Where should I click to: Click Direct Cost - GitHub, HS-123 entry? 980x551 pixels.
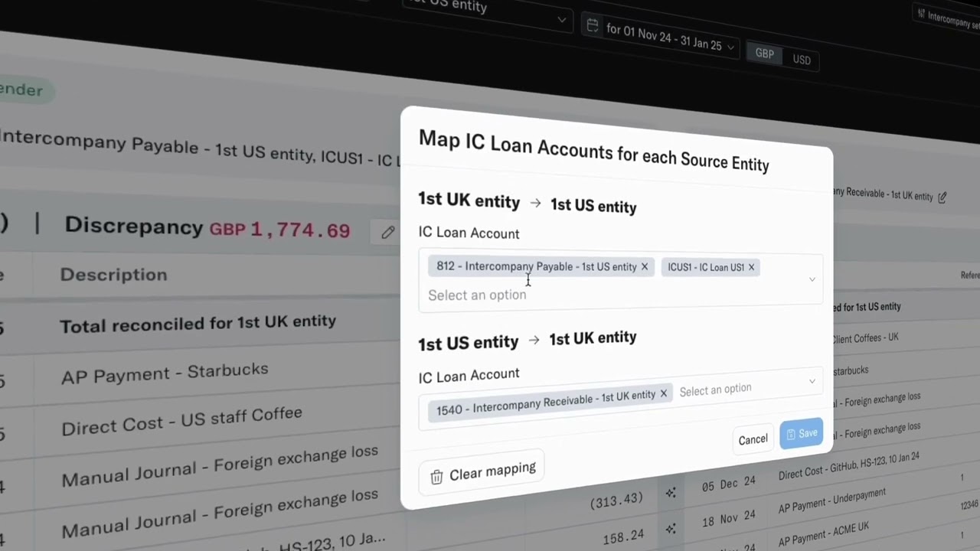pos(848,466)
